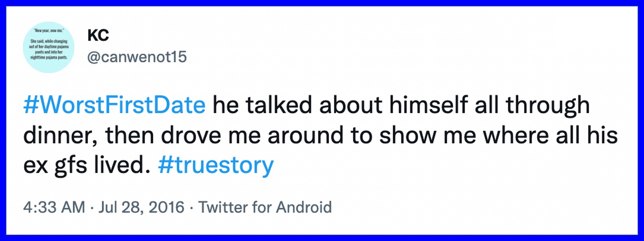
Task: Click the @canwenot15 handle
Action: pyautogui.click(x=137, y=57)
